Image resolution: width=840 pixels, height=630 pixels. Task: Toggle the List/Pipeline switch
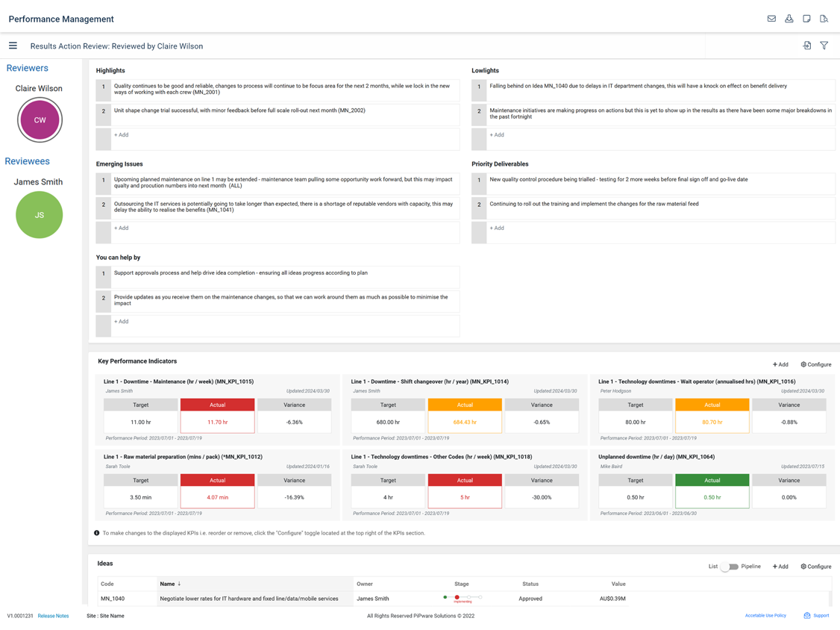tap(729, 567)
